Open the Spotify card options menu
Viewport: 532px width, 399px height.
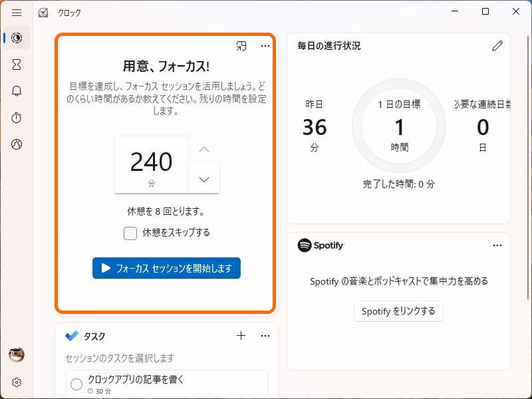tap(497, 245)
